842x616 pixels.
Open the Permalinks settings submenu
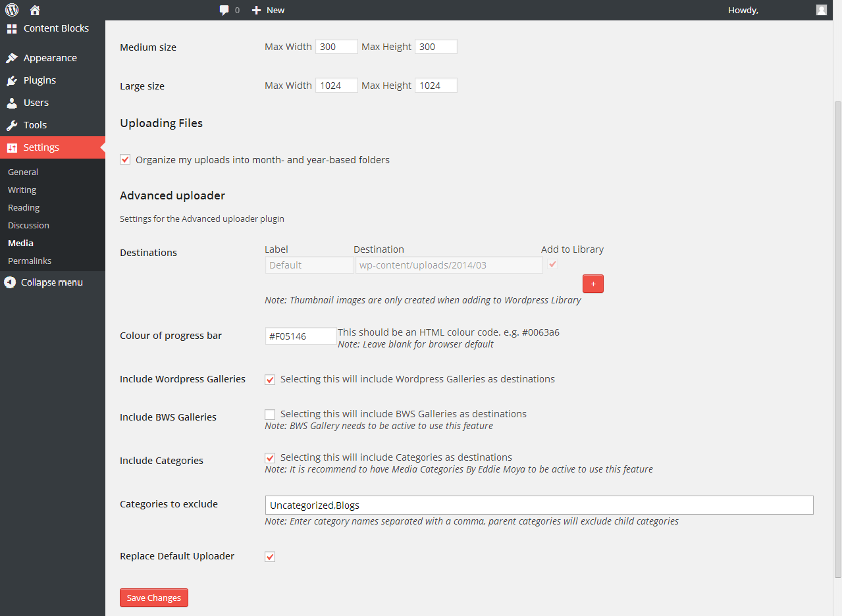[x=30, y=261]
